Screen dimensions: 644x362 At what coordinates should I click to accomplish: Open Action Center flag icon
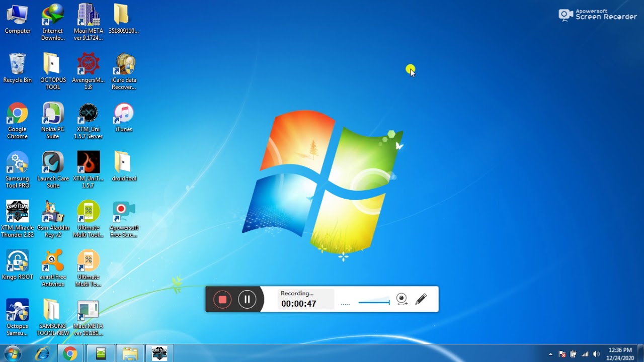coord(562,354)
